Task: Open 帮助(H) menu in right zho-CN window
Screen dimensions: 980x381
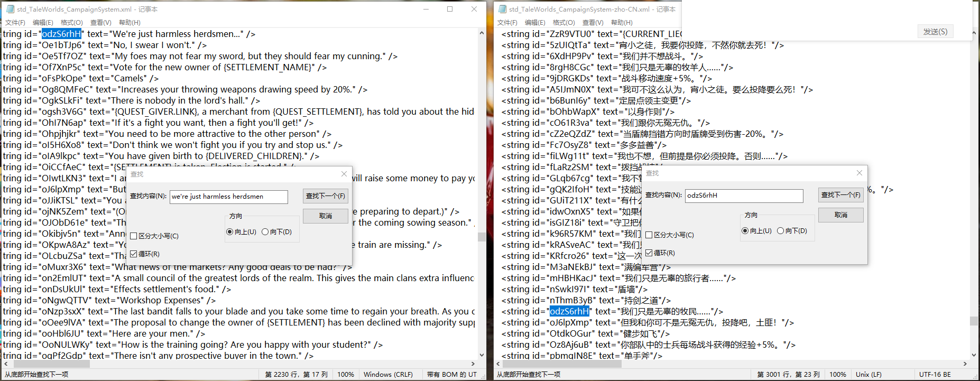Action: [x=622, y=22]
